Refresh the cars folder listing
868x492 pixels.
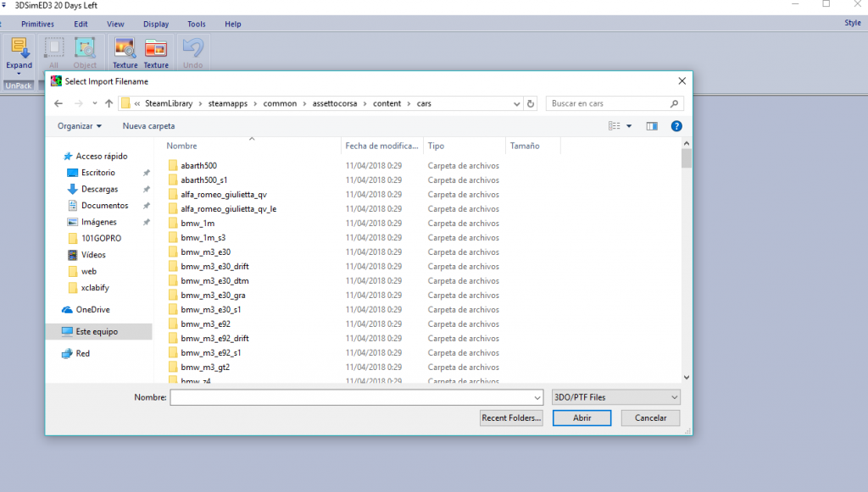pyautogui.click(x=531, y=103)
